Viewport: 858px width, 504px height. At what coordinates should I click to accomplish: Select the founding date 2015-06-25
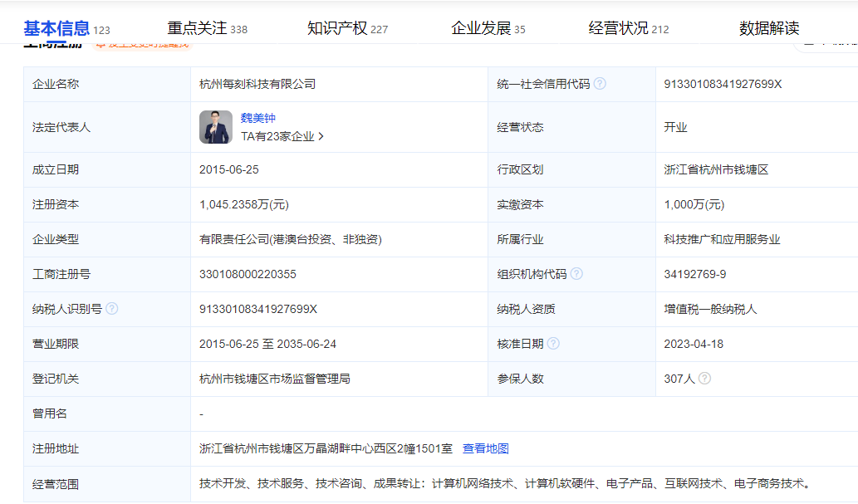(x=228, y=169)
